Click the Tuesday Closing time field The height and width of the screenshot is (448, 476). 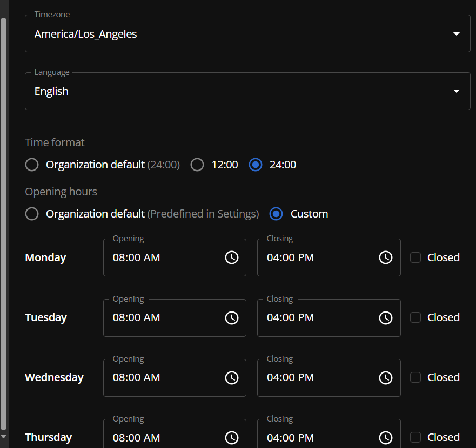[x=328, y=318]
